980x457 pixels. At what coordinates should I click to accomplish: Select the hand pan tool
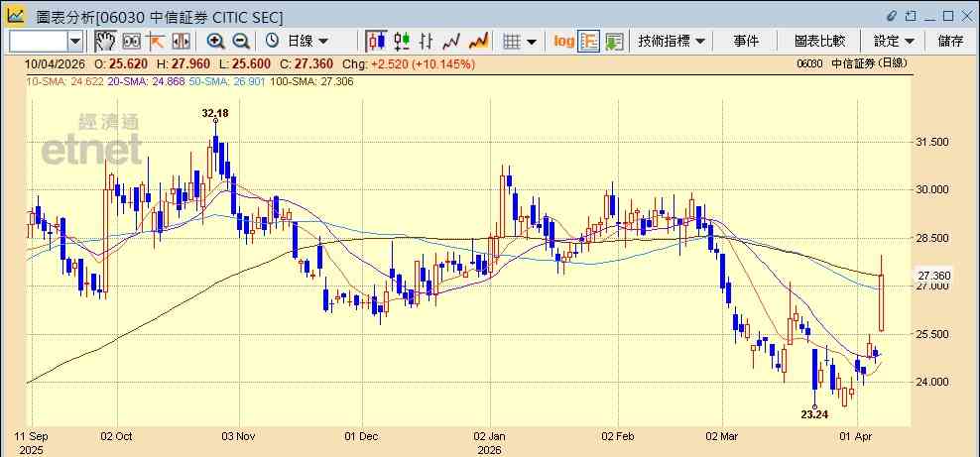(x=105, y=42)
